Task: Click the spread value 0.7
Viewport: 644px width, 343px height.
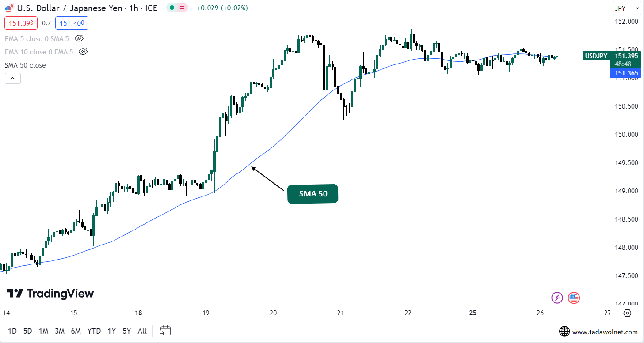Action: [x=46, y=23]
